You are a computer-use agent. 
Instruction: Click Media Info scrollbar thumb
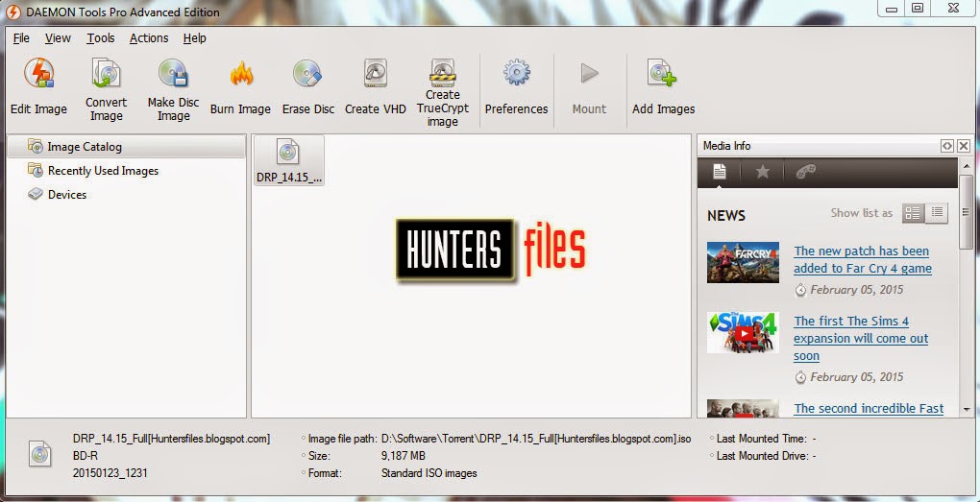(967, 212)
